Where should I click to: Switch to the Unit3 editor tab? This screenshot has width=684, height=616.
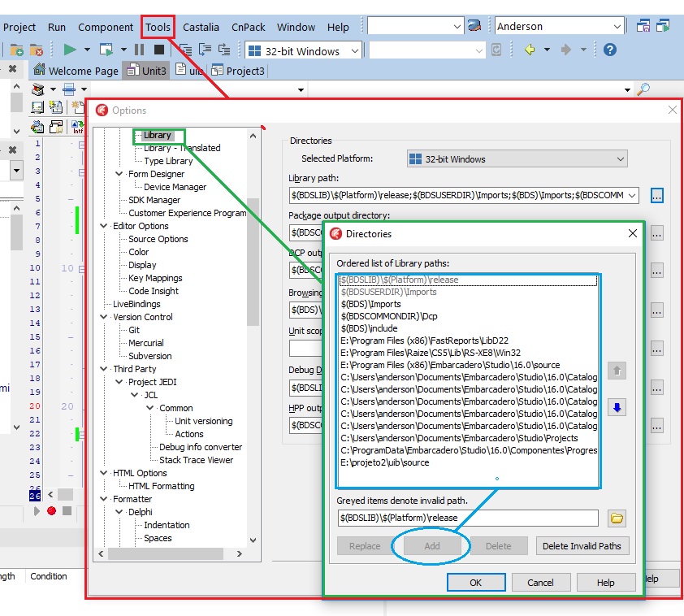point(146,70)
